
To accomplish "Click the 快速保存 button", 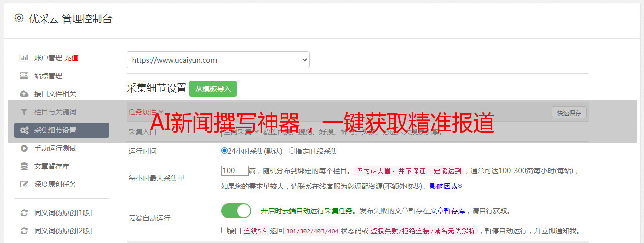I will (569, 113).
